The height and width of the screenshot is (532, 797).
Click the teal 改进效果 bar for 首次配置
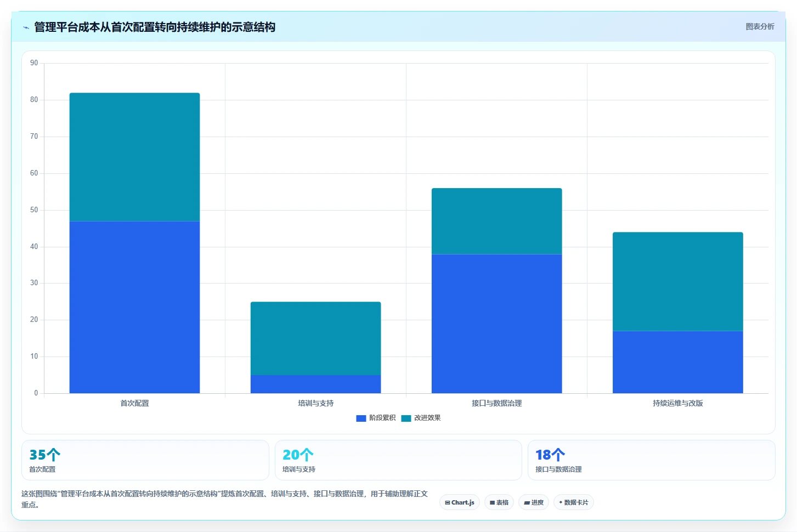click(x=134, y=157)
